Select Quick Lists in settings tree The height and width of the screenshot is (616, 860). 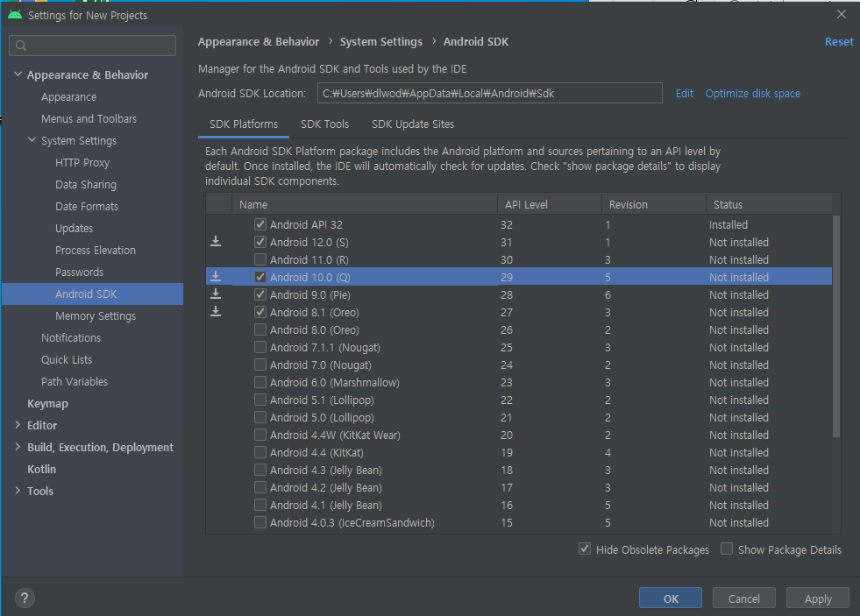coord(67,360)
